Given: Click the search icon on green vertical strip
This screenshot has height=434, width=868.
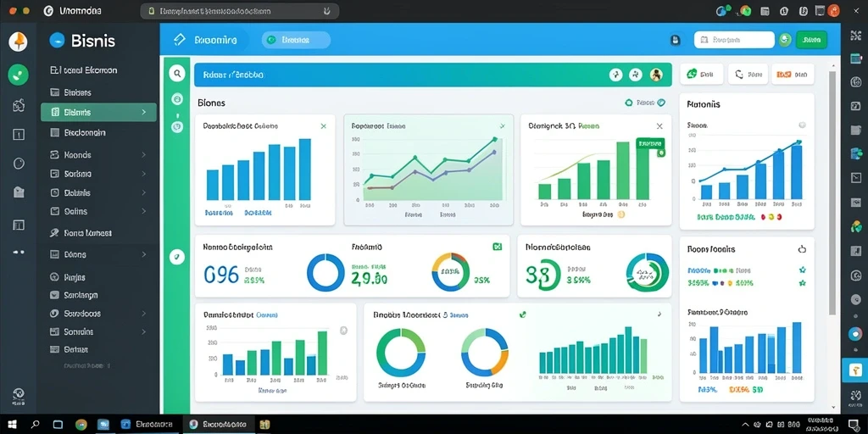Looking at the screenshot, I should tap(177, 73).
